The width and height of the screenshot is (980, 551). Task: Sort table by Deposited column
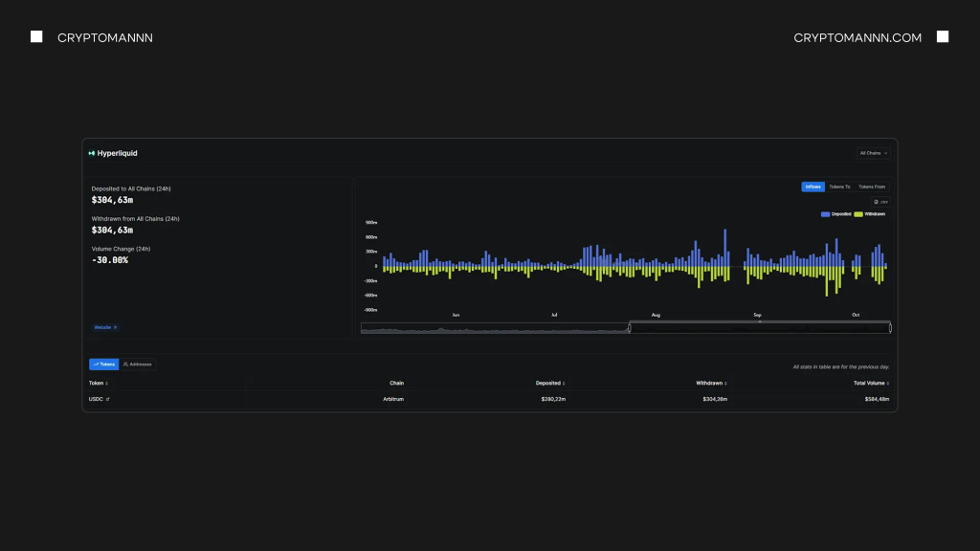point(550,383)
